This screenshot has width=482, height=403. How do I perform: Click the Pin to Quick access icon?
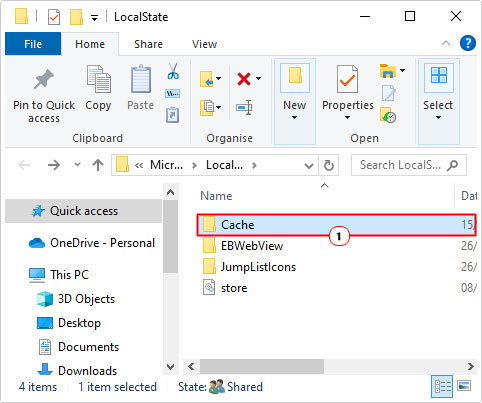pos(44,79)
